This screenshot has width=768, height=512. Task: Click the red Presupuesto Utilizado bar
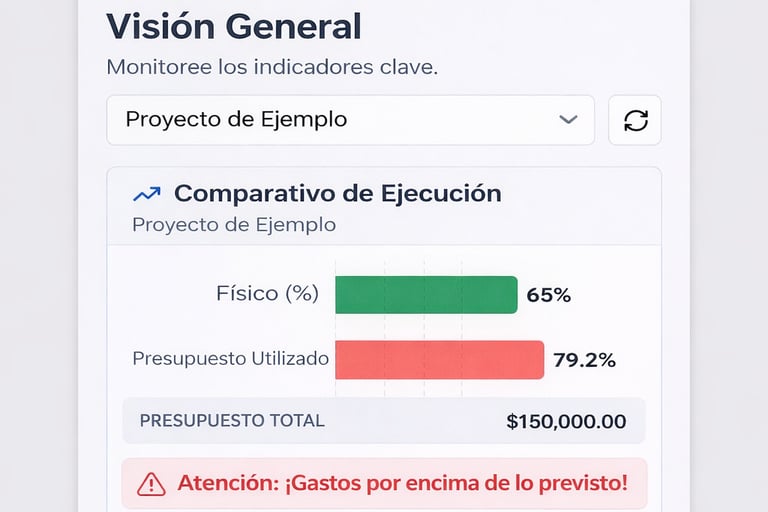(x=439, y=360)
